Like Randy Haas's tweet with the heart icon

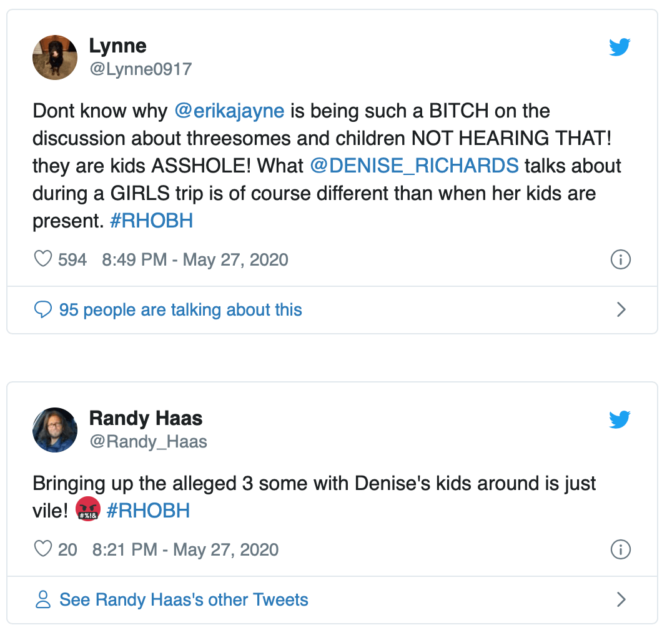(x=42, y=549)
